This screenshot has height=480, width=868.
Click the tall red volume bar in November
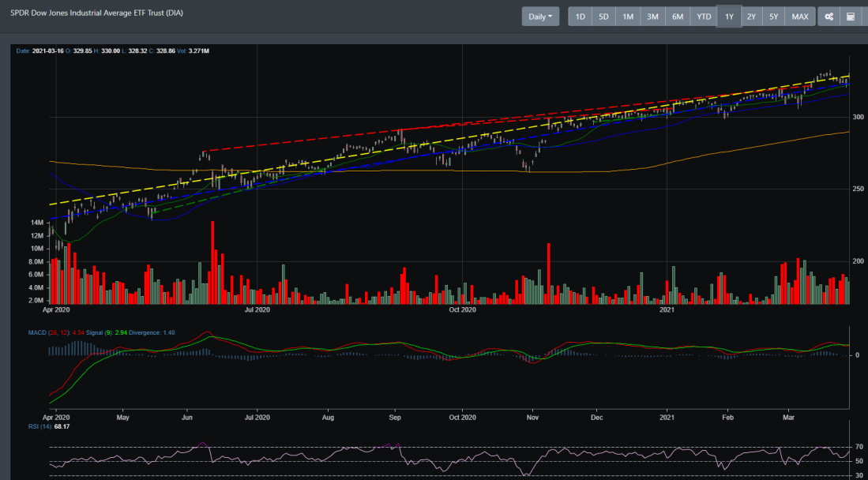(x=549, y=273)
